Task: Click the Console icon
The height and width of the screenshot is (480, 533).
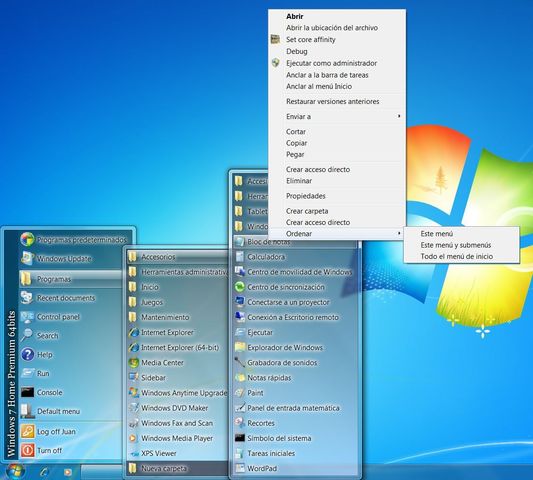Action: [27, 392]
